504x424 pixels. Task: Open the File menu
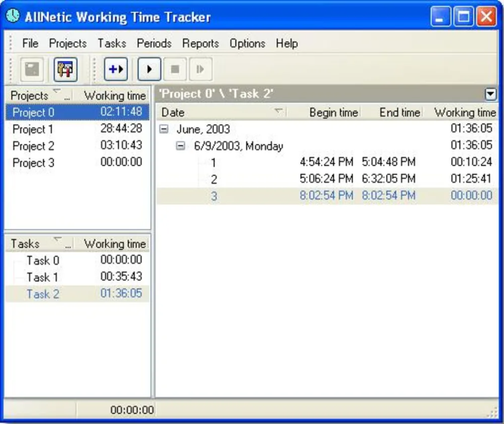(30, 43)
